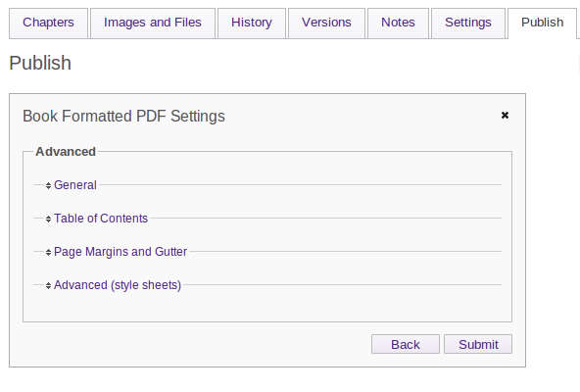Image resolution: width=580 pixels, height=392 pixels.
Task: Close the Book Formatted PDF Settings panel
Action: [505, 115]
